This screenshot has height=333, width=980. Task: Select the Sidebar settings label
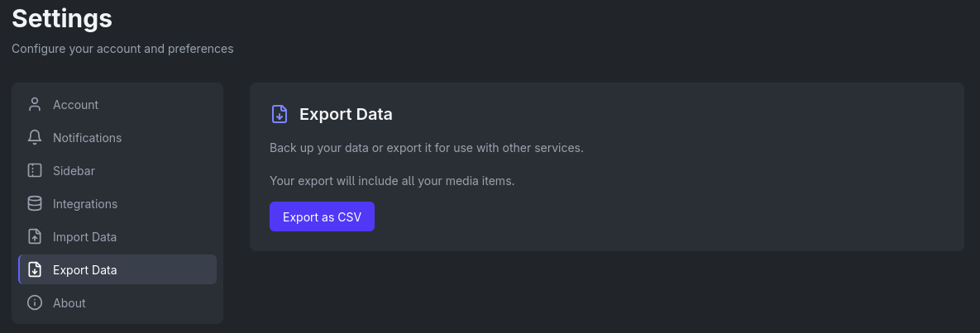pos(74,171)
